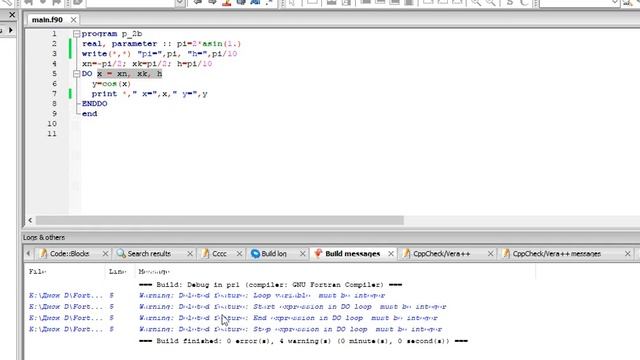Click the 'Build: Debug in pr1' header line

point(270,284)
